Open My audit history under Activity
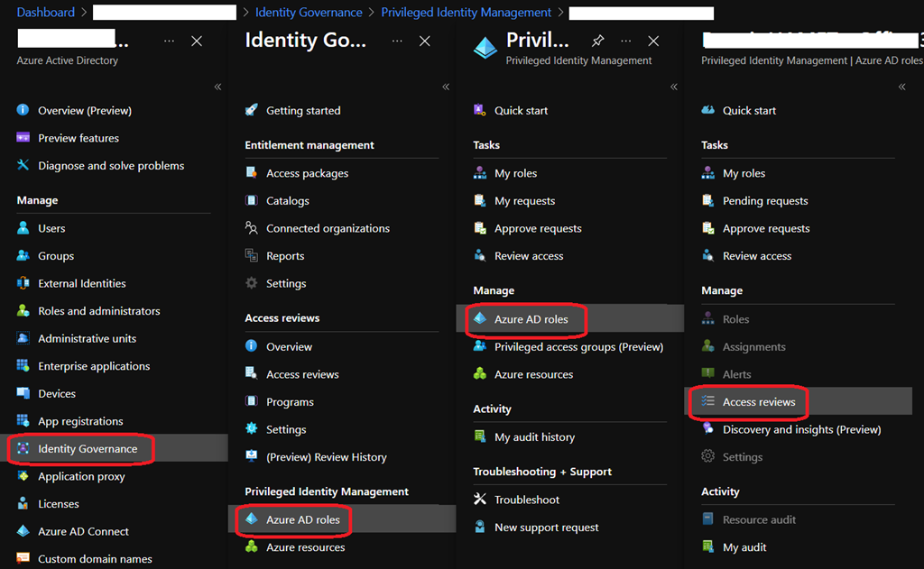The width and height of the screenshot is (924, 569). pos(534,437)
